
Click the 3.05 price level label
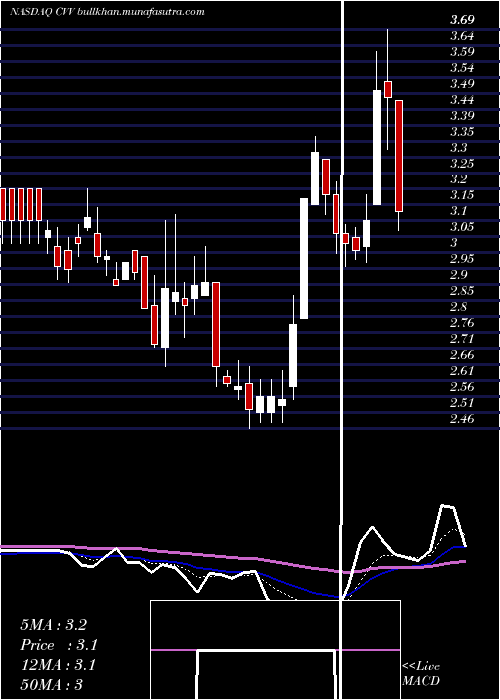pyautogui.click(x=462, y=227)
